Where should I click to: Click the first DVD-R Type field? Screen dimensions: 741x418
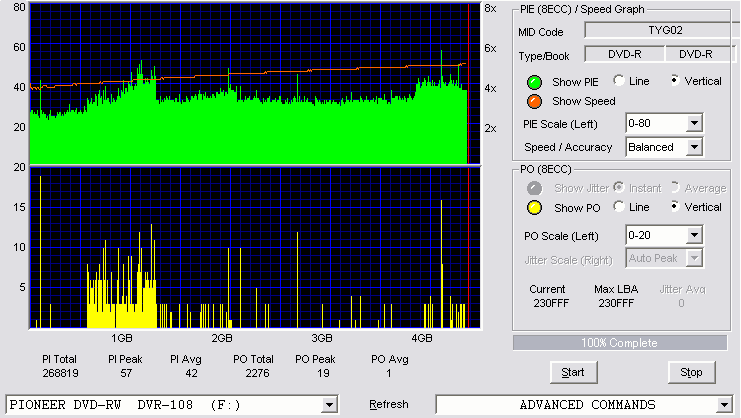(625, 54)
